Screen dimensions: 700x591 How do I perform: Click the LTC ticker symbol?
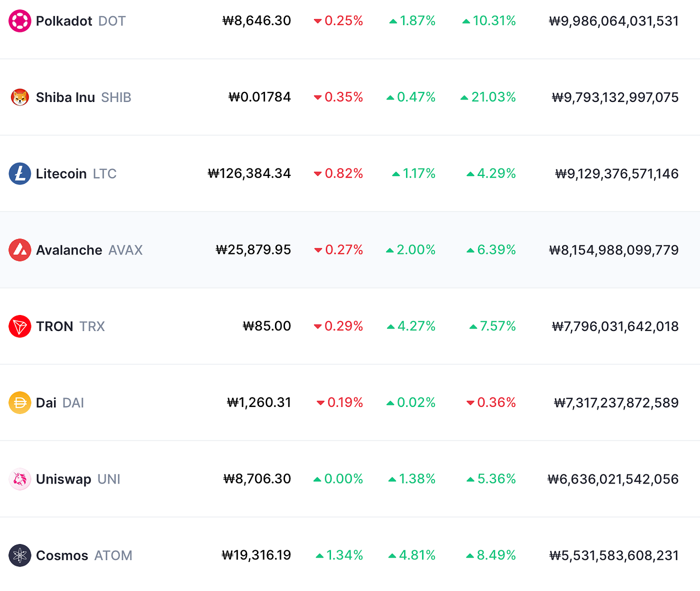[104, 173]
